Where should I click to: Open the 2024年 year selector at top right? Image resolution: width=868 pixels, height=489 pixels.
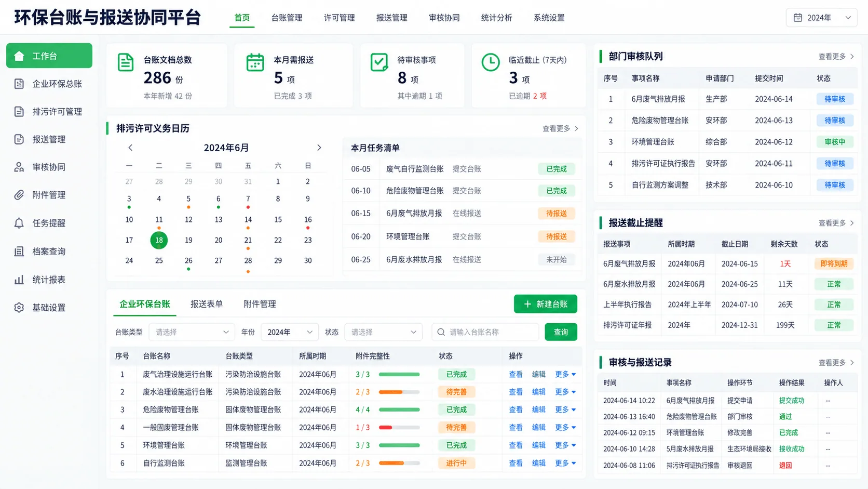point(821,18)
